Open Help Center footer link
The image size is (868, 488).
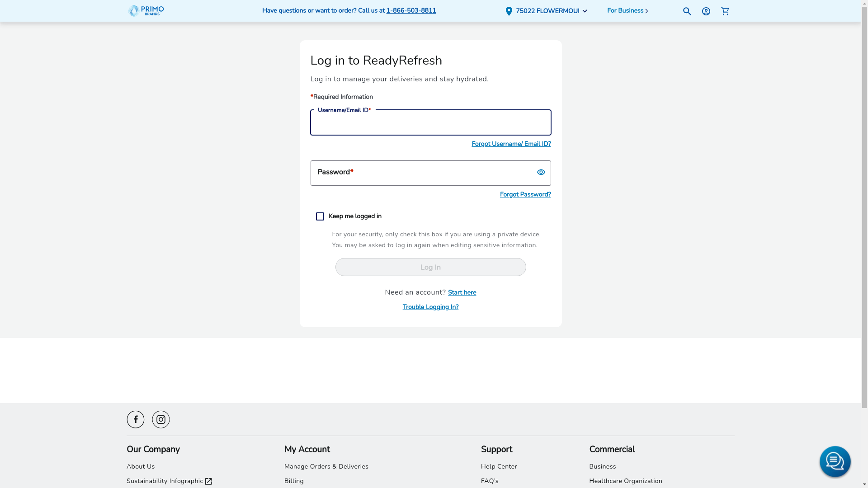[499, 466]
